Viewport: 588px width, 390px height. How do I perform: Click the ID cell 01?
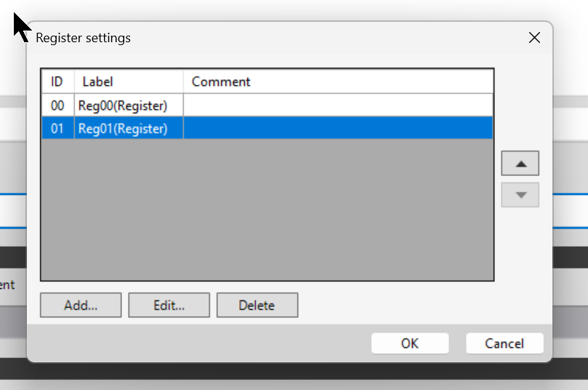57,128
